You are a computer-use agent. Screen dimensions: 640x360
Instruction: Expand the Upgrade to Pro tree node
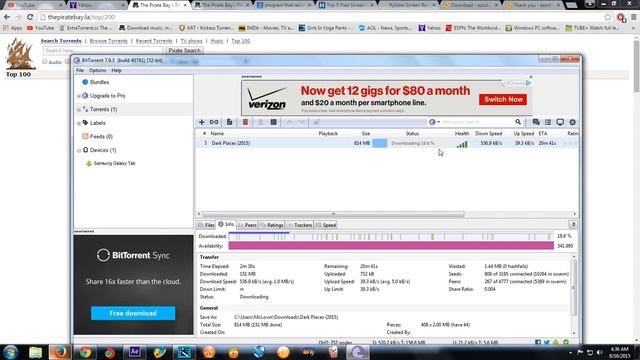click(x=79, y=96)
